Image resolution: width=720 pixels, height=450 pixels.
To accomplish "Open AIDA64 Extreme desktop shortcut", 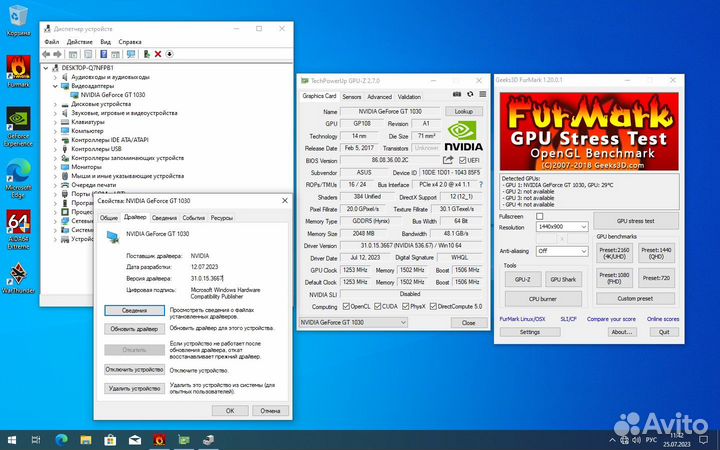I will (18, 230).
